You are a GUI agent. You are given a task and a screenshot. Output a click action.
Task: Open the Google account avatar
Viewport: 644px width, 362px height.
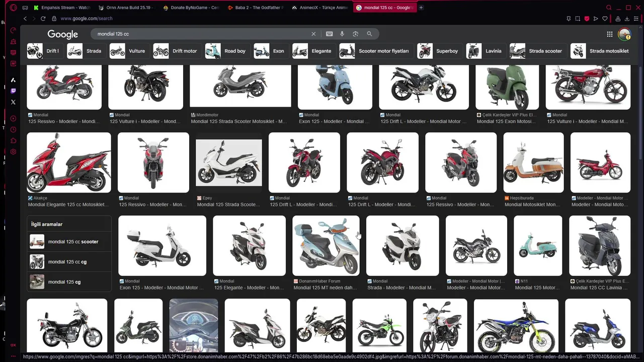click(x=624, y=34)
